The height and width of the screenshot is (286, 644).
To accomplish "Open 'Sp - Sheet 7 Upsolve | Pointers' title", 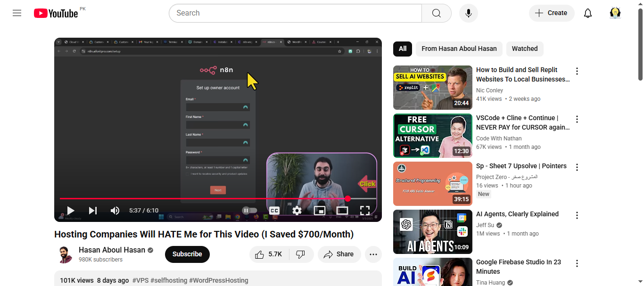I will 521,166.
